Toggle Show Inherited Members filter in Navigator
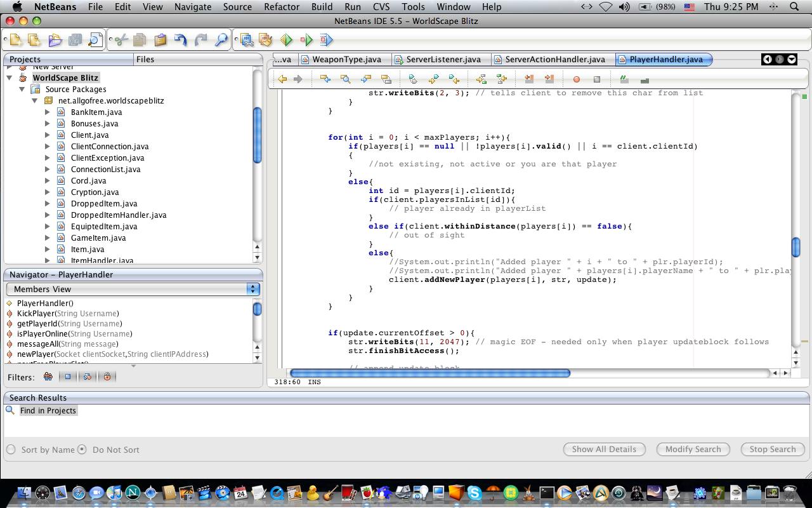Viewport: 812px width, 508px height. 48,377
